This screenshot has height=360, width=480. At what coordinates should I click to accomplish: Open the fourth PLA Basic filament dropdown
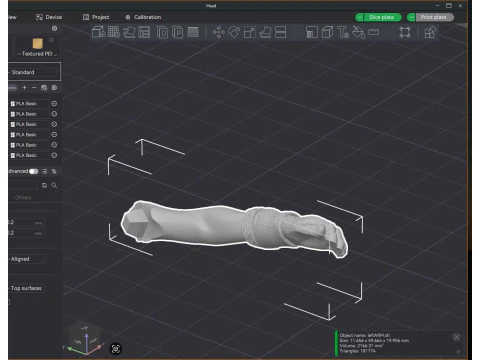point(29,135)
